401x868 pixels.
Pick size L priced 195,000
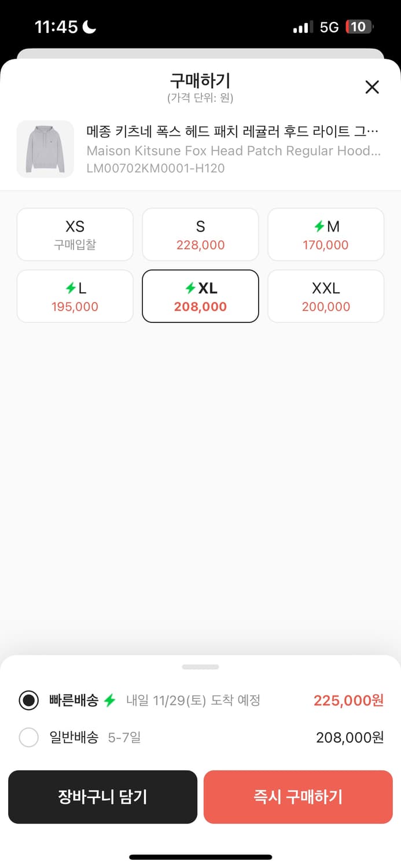pos(75,296)
